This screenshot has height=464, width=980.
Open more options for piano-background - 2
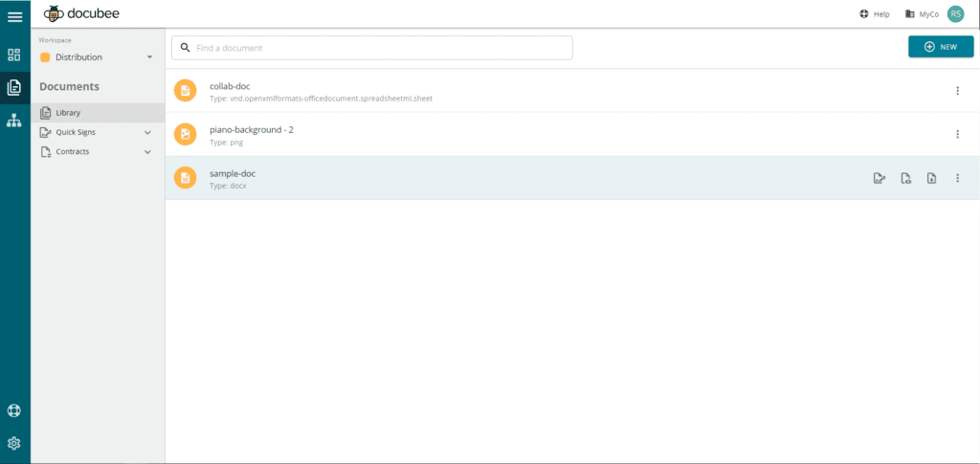957,135
